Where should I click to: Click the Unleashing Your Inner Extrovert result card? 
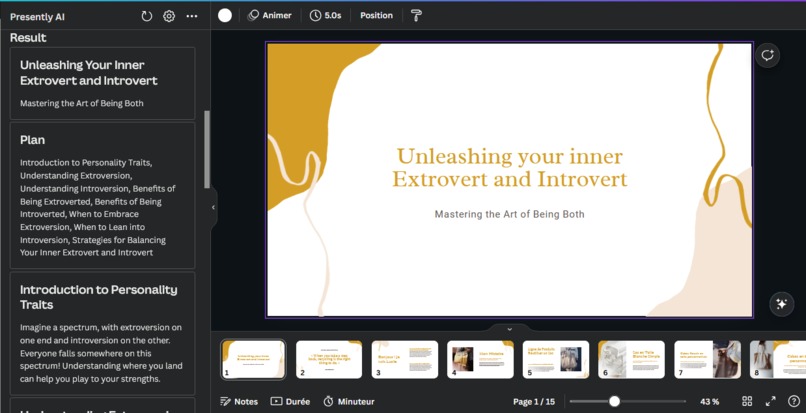point(102,83)
